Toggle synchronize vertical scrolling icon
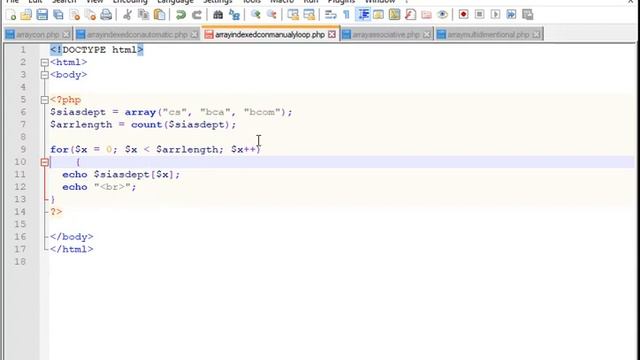Viewport: 640px width, 360px height. tap(293, 15)
